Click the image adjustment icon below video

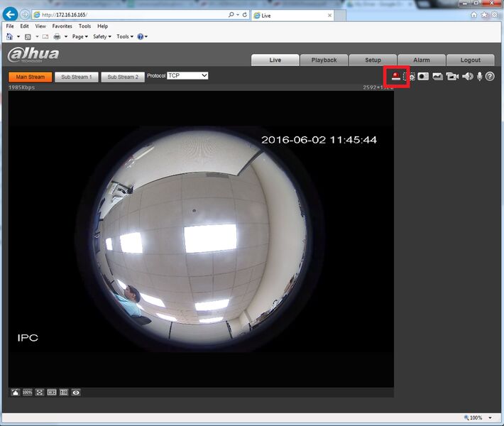pyautogui.click(x=15, y=392)
